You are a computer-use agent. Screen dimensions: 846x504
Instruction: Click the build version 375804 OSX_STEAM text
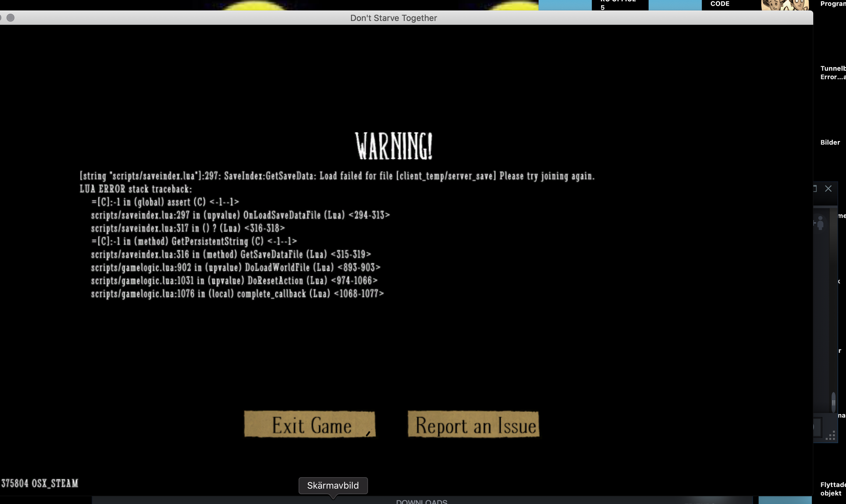coord(40,483)
